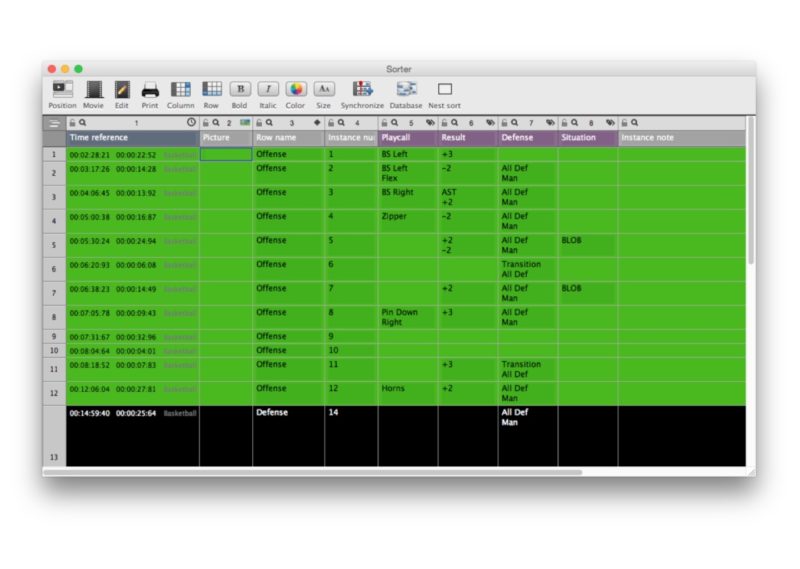Apply Italic formatting
This screenshot has width=800, height=569.
268,89
